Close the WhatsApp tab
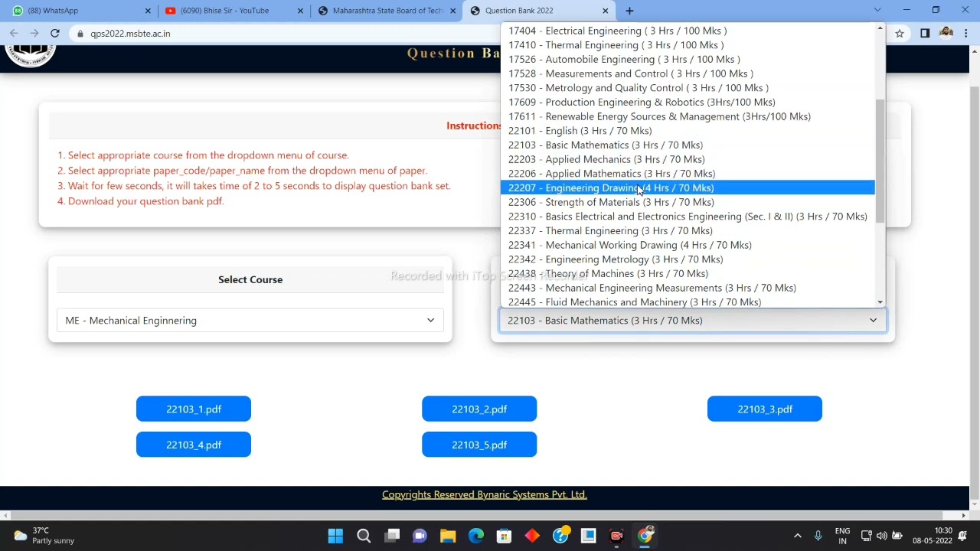 [148, 11]
